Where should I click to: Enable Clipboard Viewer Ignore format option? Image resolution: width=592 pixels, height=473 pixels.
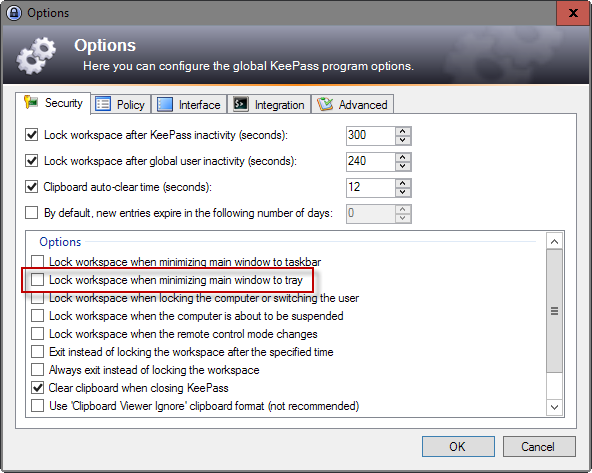37,406
